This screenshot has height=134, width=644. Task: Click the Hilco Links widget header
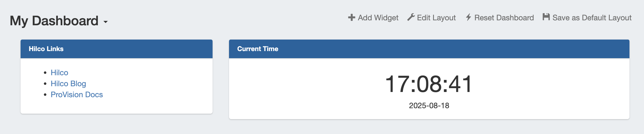click(116, 49)
